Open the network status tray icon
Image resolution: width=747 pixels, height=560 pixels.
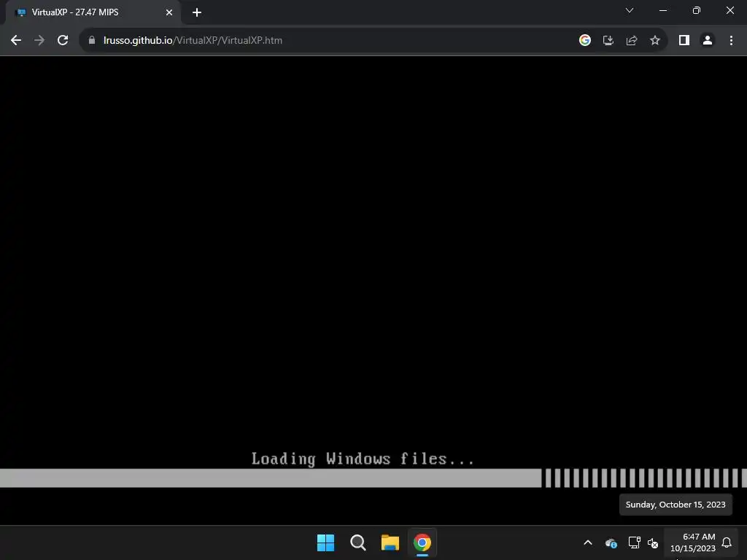(x=634, y=542)
